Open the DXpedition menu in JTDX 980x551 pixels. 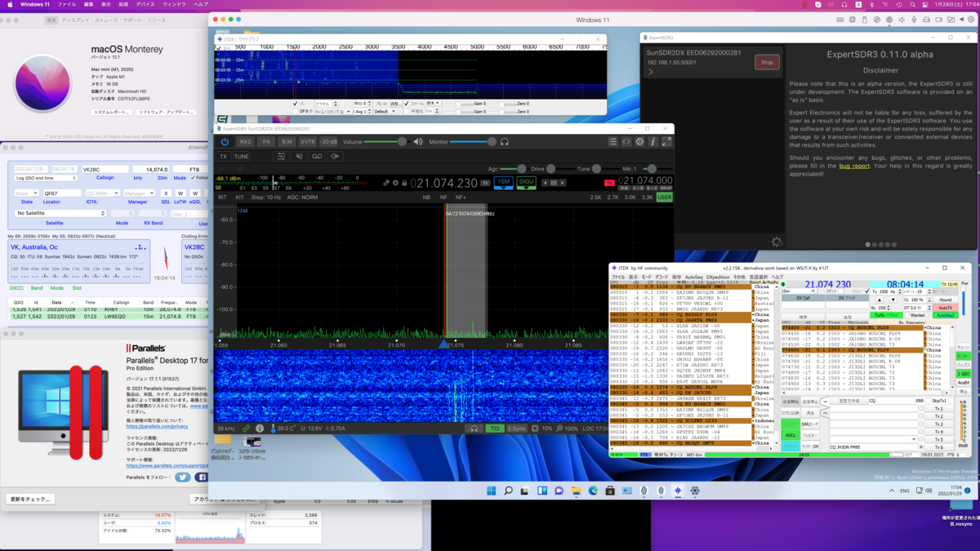click(x=717, y=277)
